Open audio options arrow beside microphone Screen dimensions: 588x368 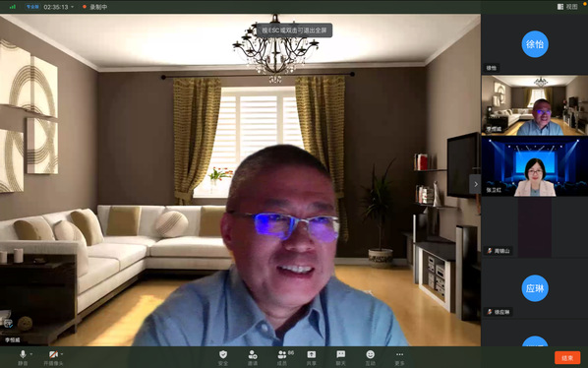point(31,354)
